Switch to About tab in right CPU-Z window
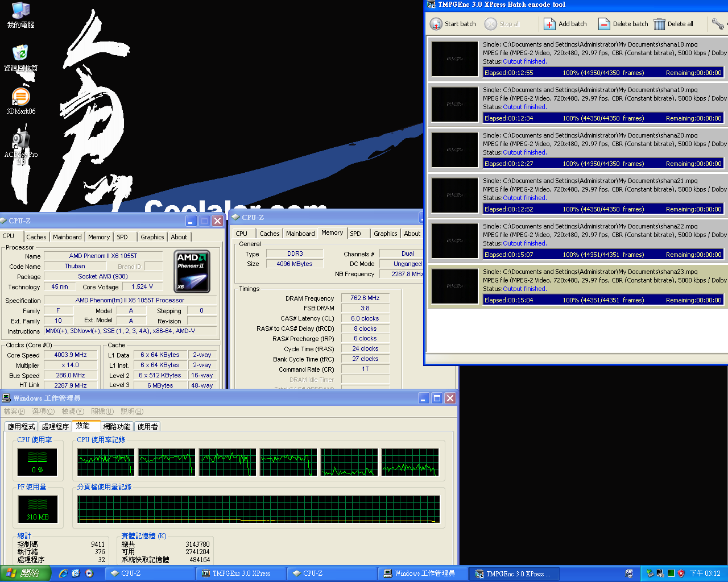This screenshot has width=728, height=582. pos(412,234)
